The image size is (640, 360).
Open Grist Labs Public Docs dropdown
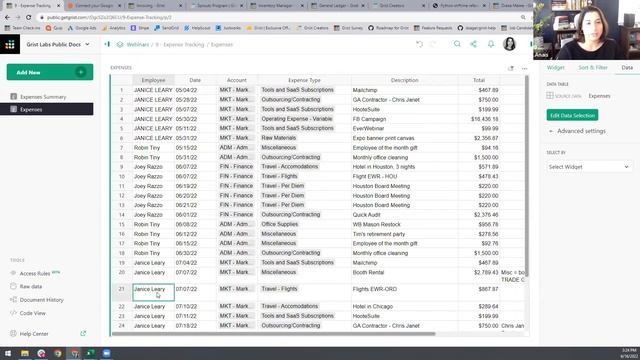tap(58, 44)
